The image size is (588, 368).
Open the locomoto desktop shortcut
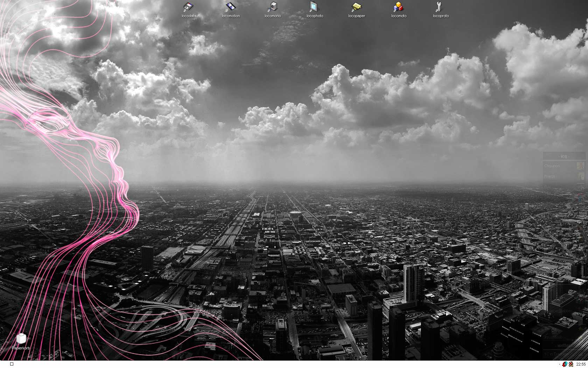point(399,9)
